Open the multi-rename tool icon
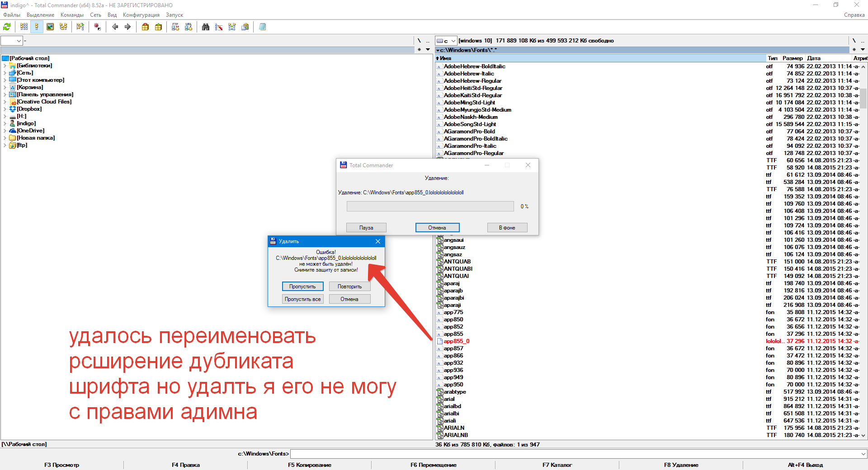 [x=219, y=27]
